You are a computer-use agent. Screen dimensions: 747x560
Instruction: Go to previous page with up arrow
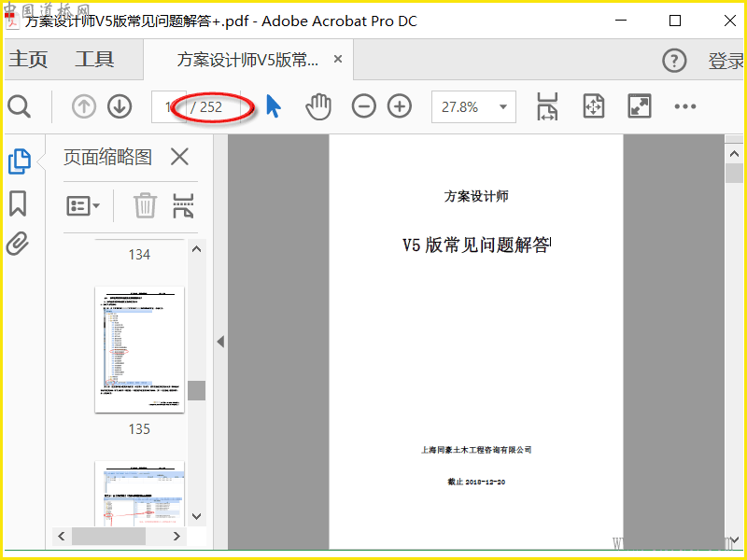tap(84, 106)
